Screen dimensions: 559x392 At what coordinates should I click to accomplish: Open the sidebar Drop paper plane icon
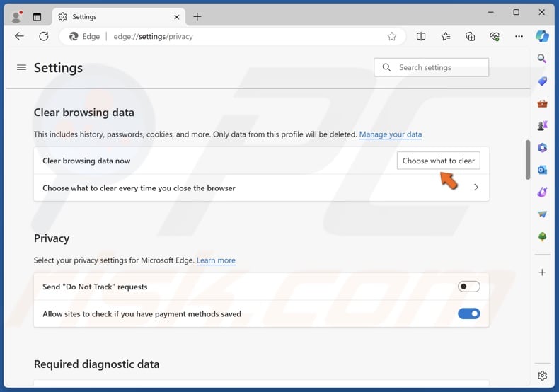(x=542, y=214)
